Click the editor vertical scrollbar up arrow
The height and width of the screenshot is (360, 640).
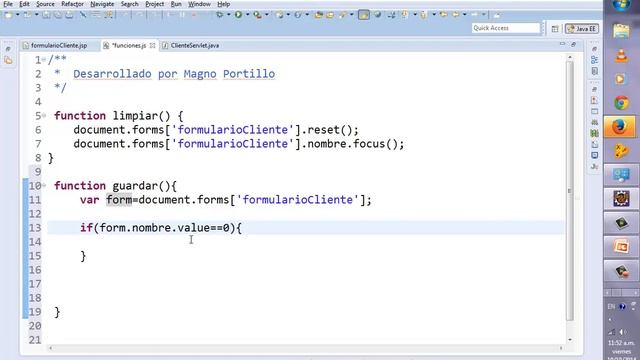pos(570,58)
